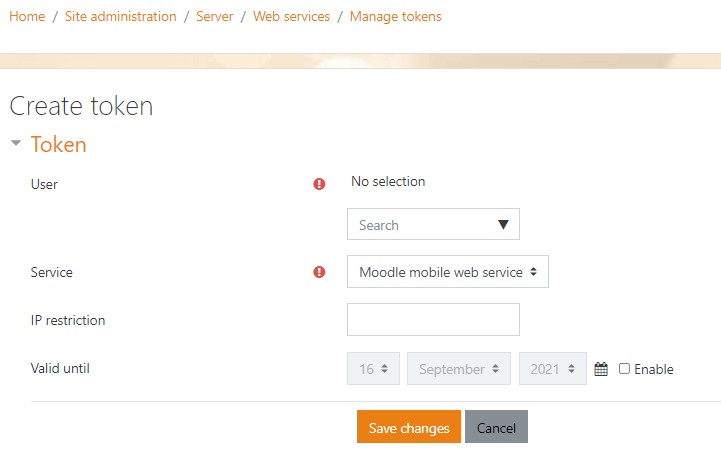Click the 'Create token' heading
This screenshot has width=721, height=458.
(81, 106)
